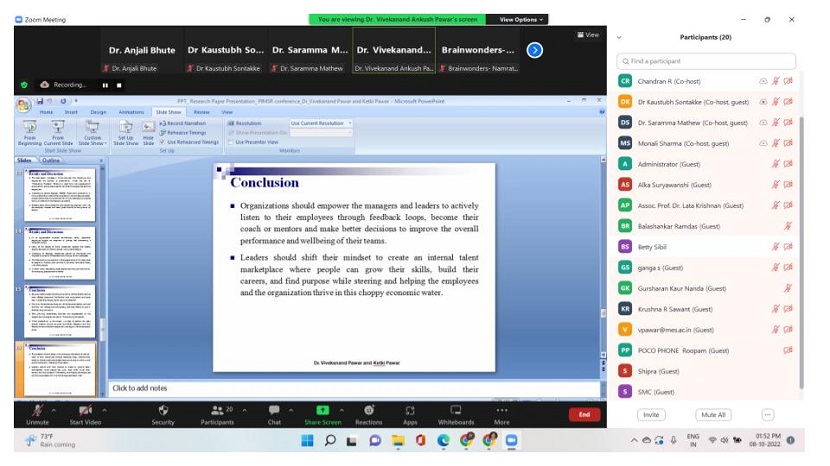Click the red End meeting button
This screenshot has height=466, width=830.
(584, 414)
